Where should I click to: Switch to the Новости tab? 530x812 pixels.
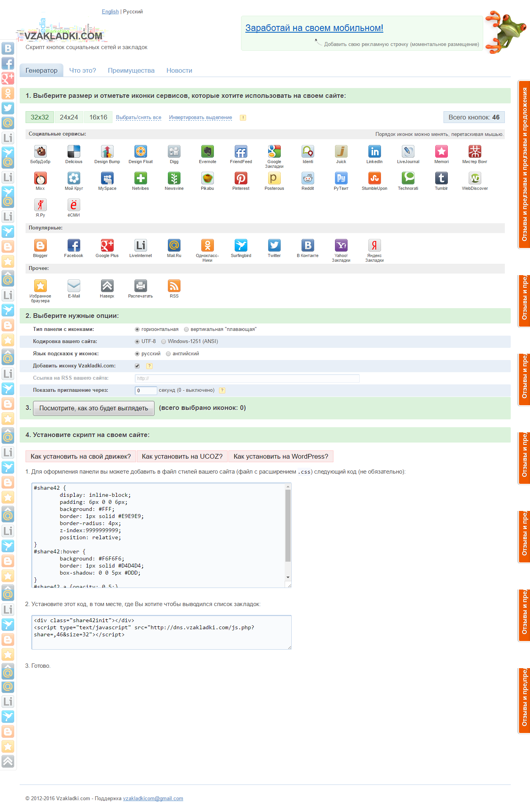coord(179,71)
